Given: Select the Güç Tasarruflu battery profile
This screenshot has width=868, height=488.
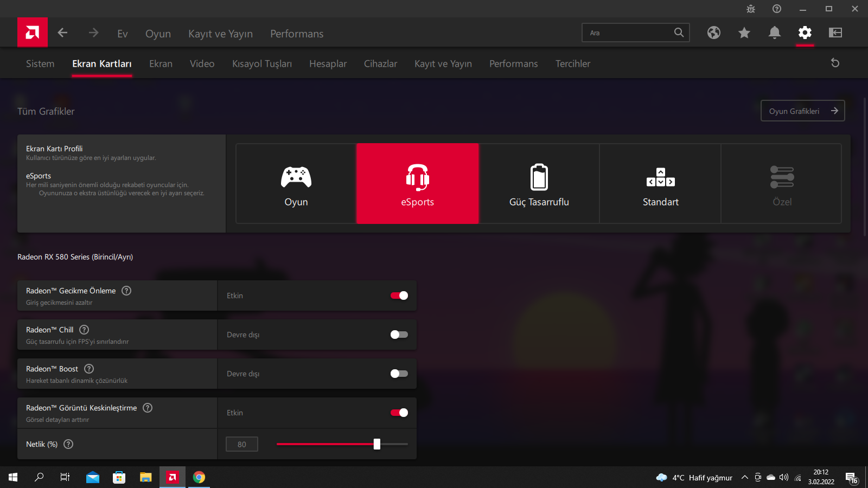Looking at the screenshot, I should [x=539, y=183].
